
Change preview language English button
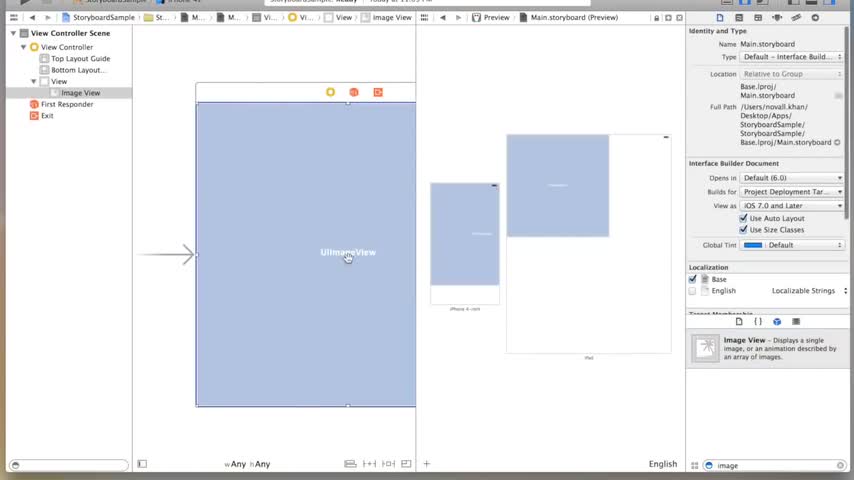coord(663,464)
